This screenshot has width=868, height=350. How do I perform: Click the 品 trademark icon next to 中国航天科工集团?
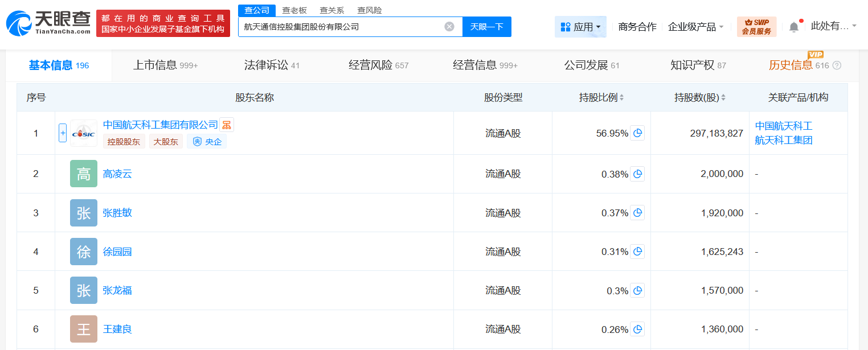[226, 124]
